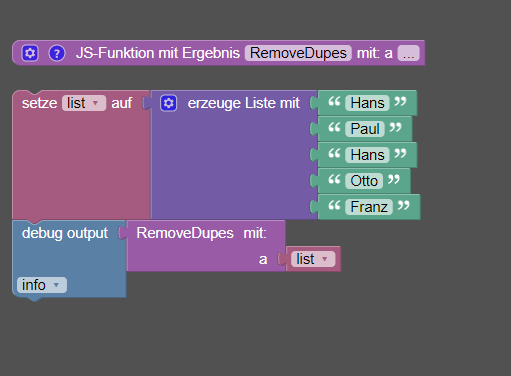Click the question mark help icon
This screenshot has width=511, height=376.
coord(57,53)
